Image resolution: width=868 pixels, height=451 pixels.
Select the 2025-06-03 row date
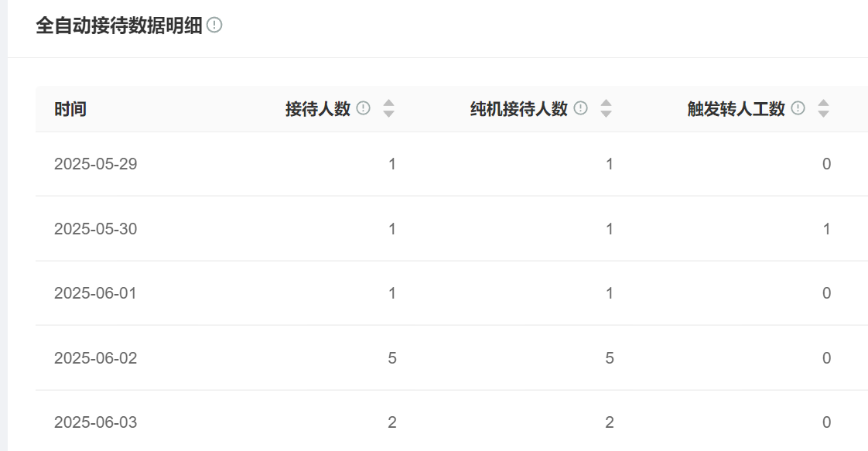[96, 422]
